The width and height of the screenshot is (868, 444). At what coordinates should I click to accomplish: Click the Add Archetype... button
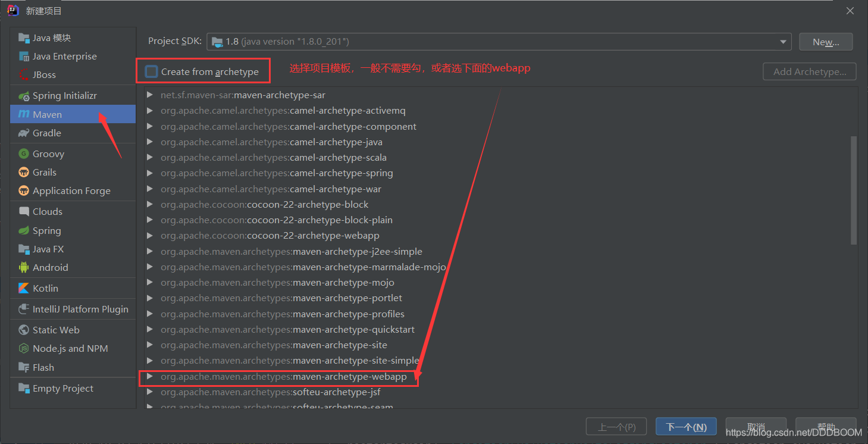click(x=810, y=71)
